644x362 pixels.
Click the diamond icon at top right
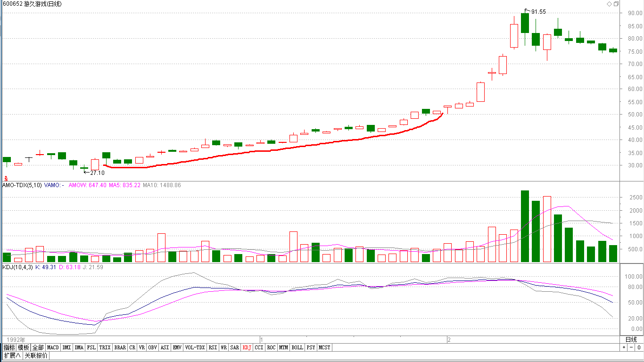[609, 4]
